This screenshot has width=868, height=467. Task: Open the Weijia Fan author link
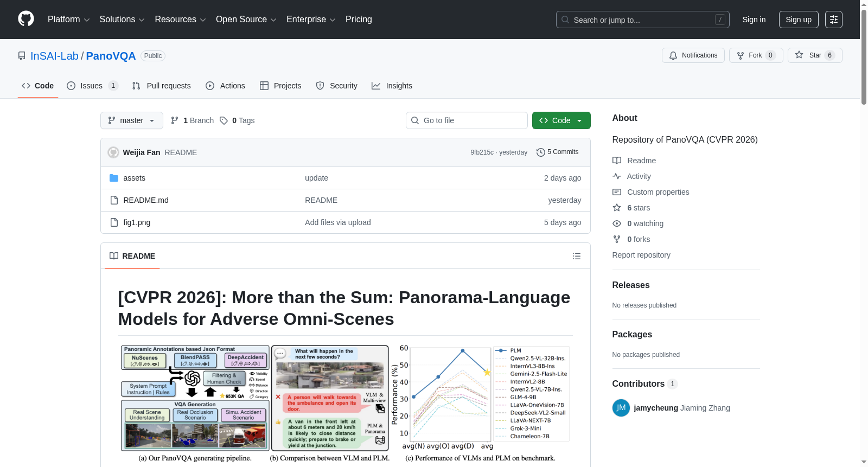[x=142, y=152]
